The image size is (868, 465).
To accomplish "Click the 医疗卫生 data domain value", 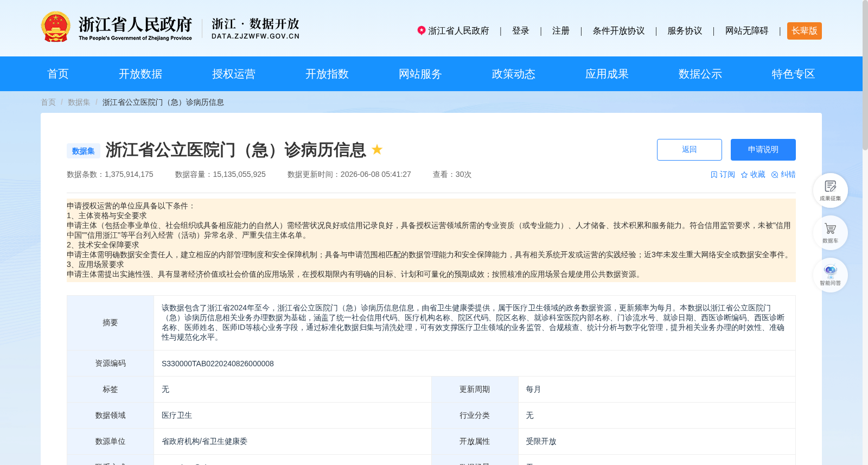I will pos(177,416).
